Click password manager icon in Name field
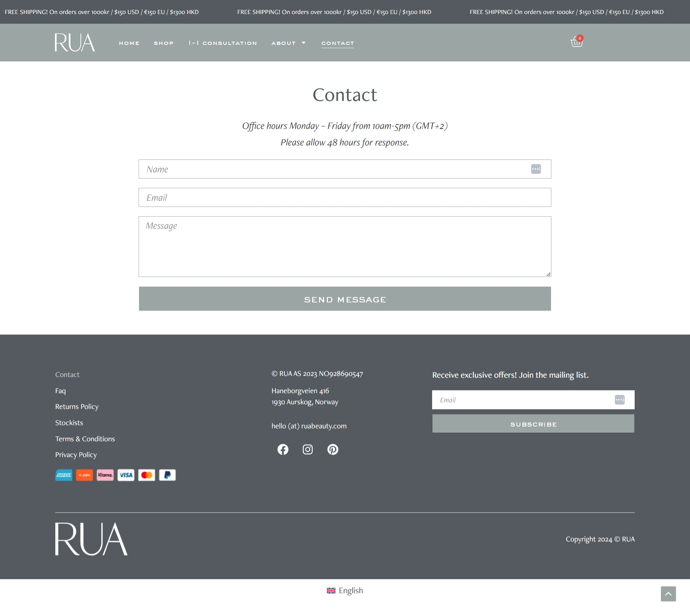Image resolution: width=690 pixels, height=616 pixels. coord(536,169)
